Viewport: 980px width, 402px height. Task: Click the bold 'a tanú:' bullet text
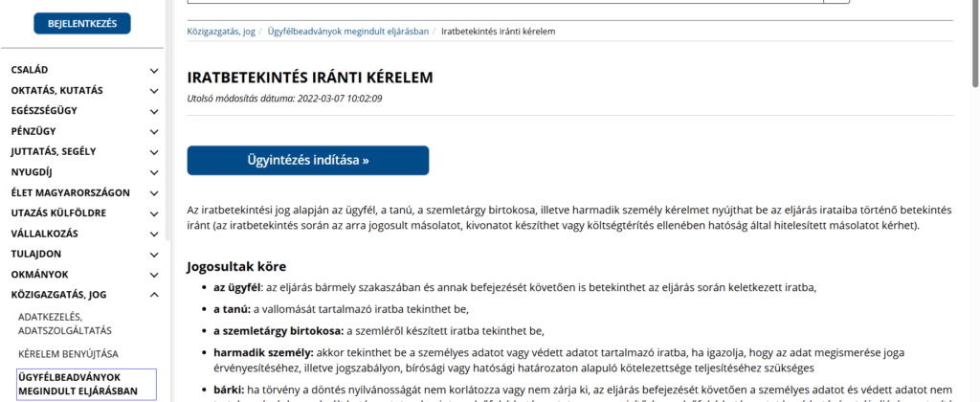click(x=232, y=309)
